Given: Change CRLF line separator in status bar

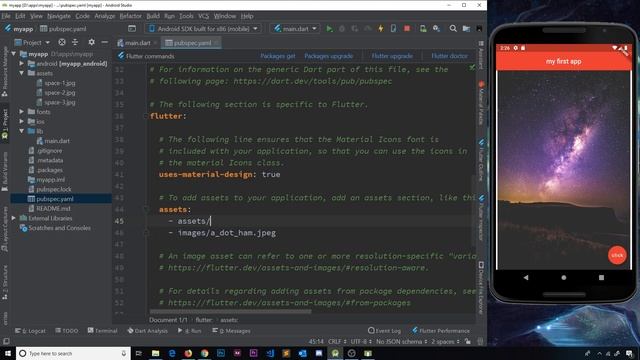Looking at the screenshot, I should (337, 341).
